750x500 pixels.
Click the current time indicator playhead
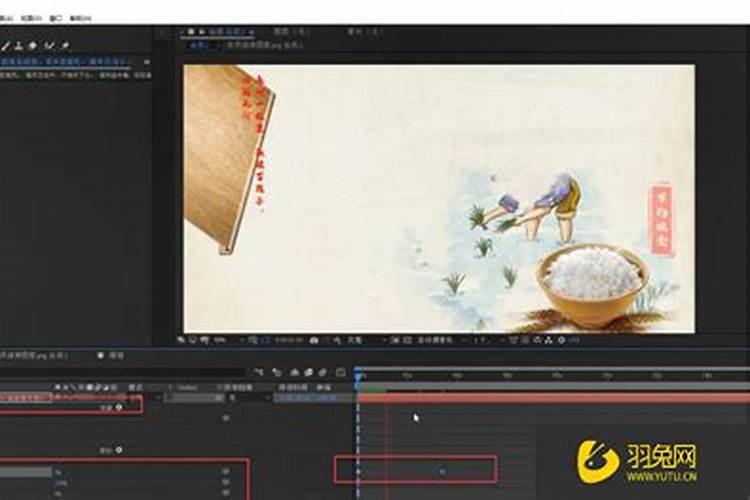[358, 376]
